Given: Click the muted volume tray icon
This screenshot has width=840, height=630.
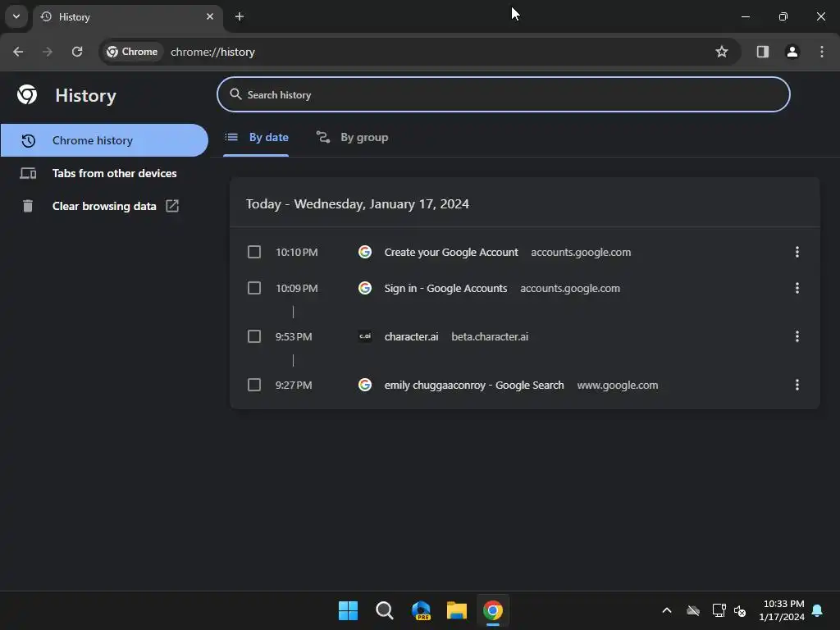Looking at the screenshot, I should click(x=740, y=610).
